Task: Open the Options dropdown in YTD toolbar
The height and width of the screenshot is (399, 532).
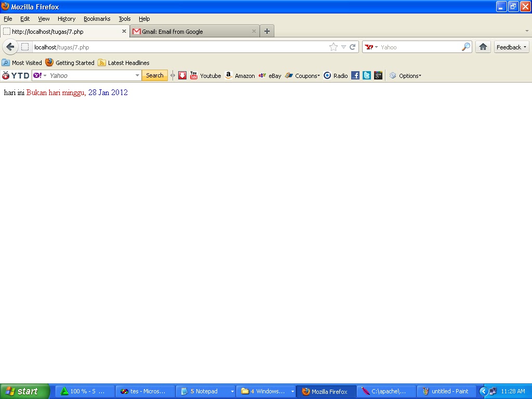Action: click(405, 76)
